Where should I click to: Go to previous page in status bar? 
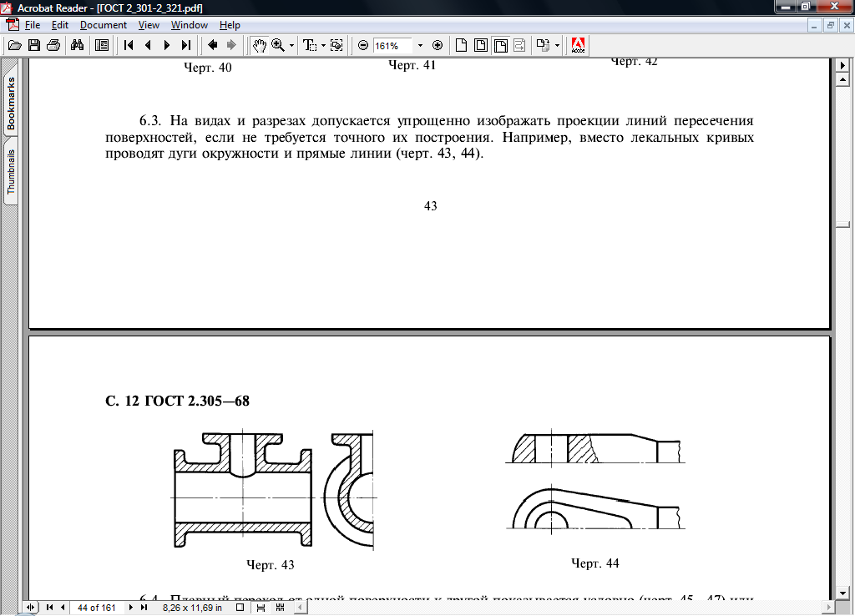(x=63, y=608)
